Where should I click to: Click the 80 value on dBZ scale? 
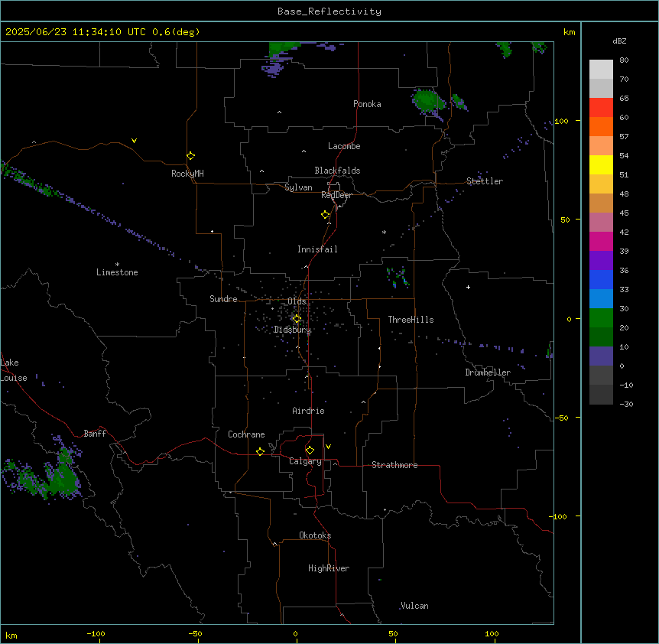pos(624,60)
